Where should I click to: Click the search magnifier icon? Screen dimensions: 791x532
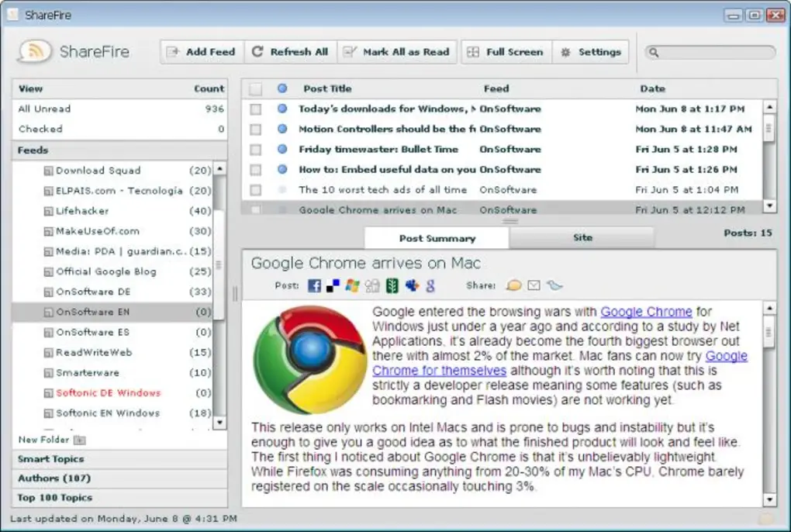pyautogui.click(x=653, y=52)
